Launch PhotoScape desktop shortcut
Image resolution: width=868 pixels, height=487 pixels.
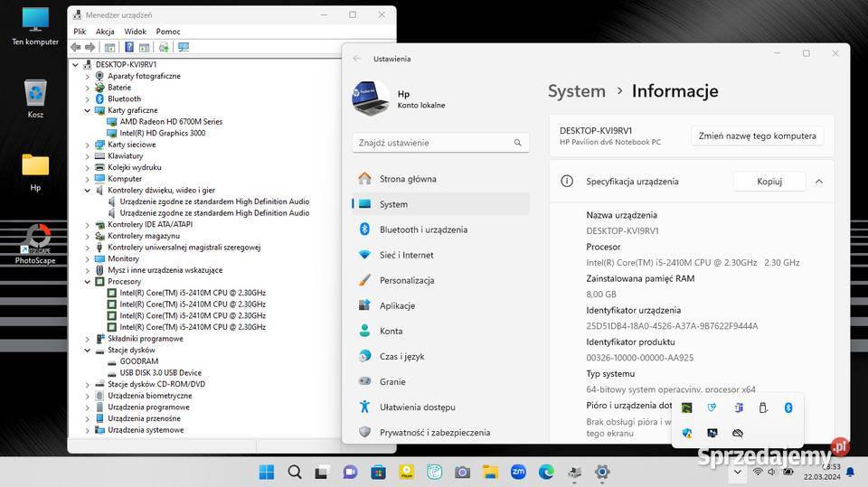[35, 244]
